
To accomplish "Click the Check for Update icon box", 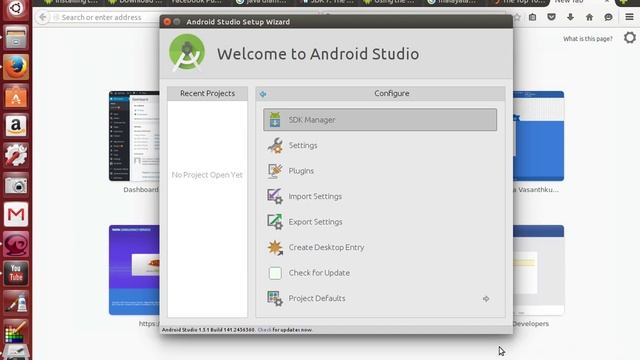I will [275, 273].
